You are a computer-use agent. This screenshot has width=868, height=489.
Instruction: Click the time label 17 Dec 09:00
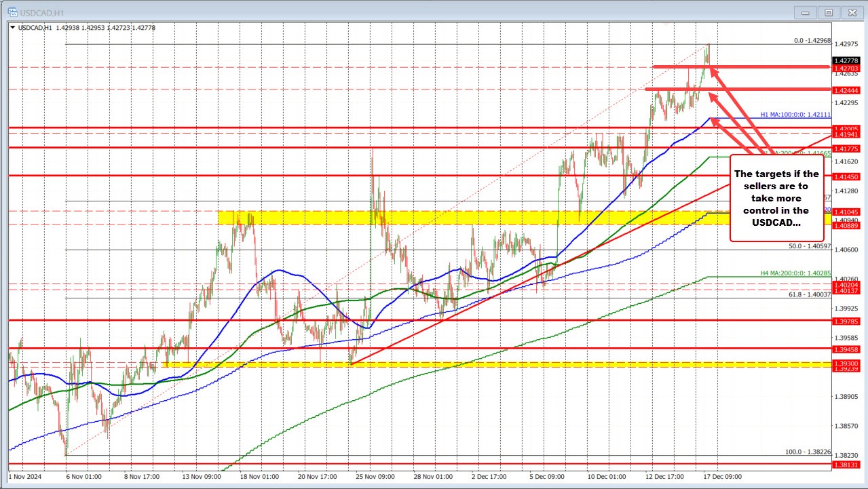click(x=723, y=477)
